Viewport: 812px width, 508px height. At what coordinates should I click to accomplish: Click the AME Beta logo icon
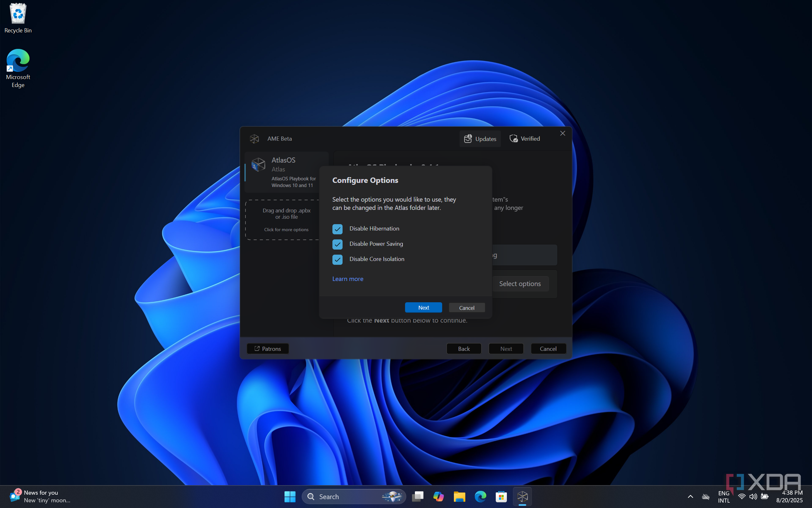[x=254, y=139]
